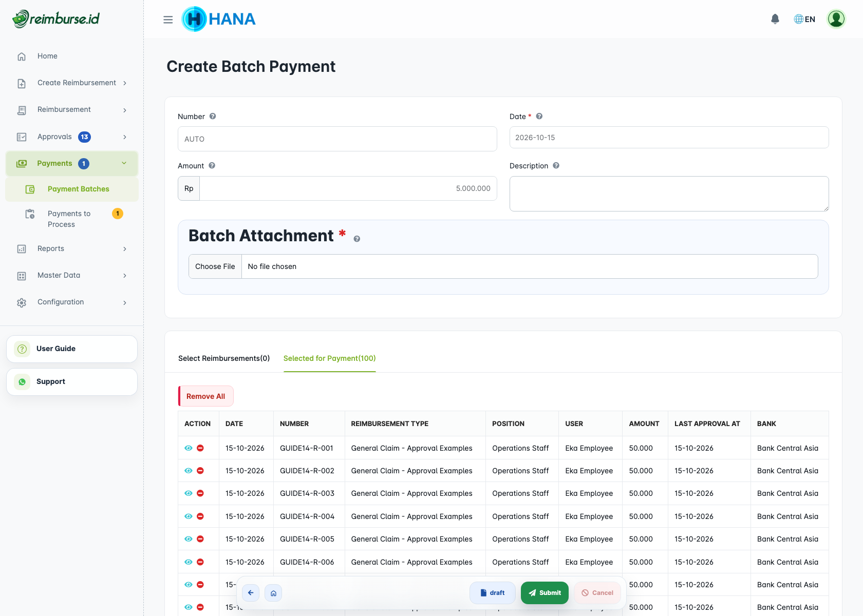This screenshot has height=616, width=863.
Task: Click the Cancel button
Action: [x=597, y=593]
